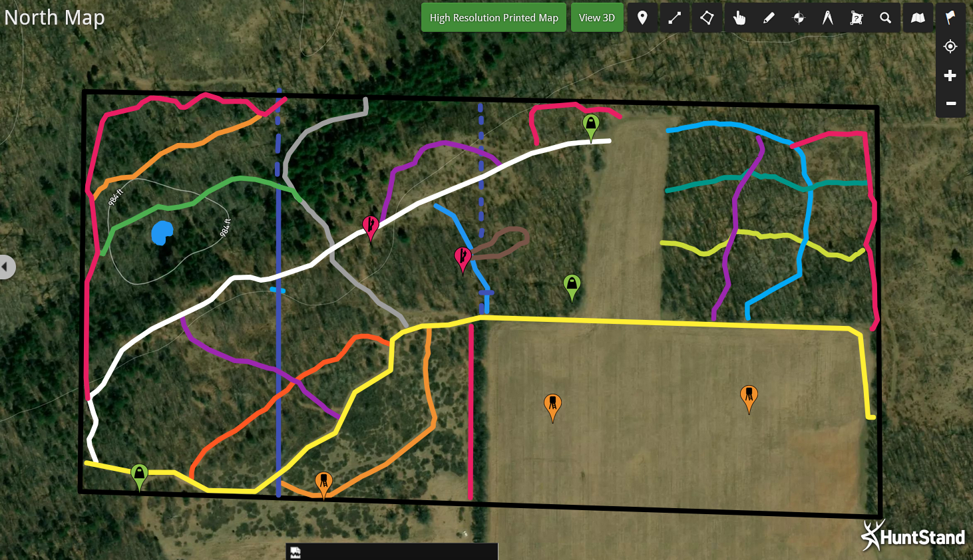Click High Resolution Printed Map button
This screenshot has height=560, width=973.
tap(494, 18)
